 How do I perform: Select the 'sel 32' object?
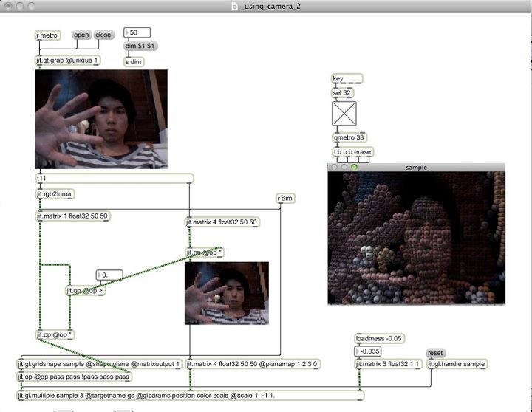pos(342,93)
